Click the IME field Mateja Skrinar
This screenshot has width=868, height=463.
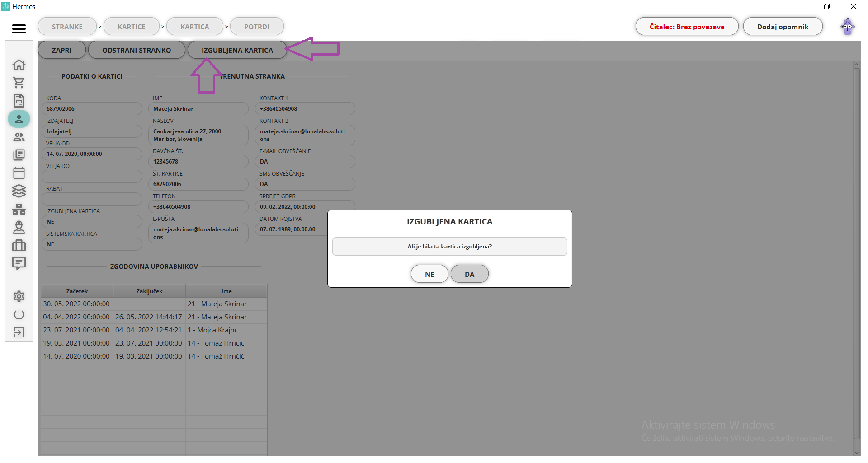pyautogui.click(x=198, y=109)
